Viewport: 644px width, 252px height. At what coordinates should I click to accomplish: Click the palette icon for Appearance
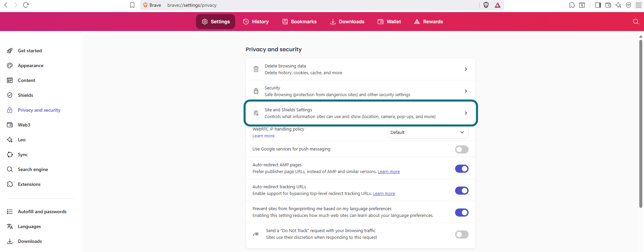10,65
